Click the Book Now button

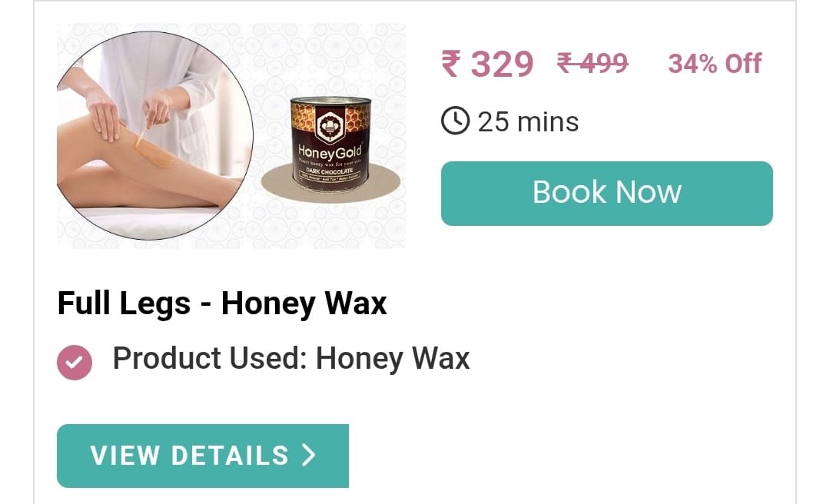[x=606, y=194]
